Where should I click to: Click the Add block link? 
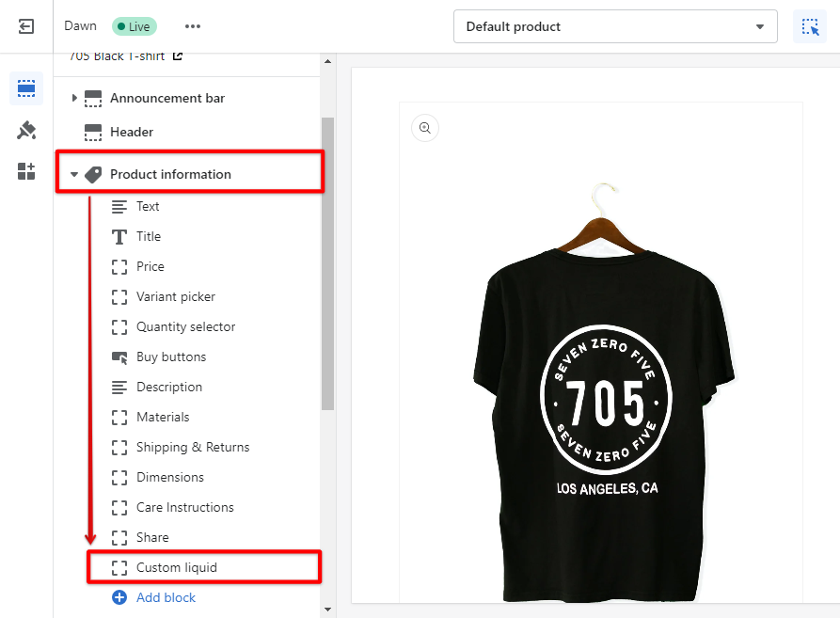click(x=166, y=597)
